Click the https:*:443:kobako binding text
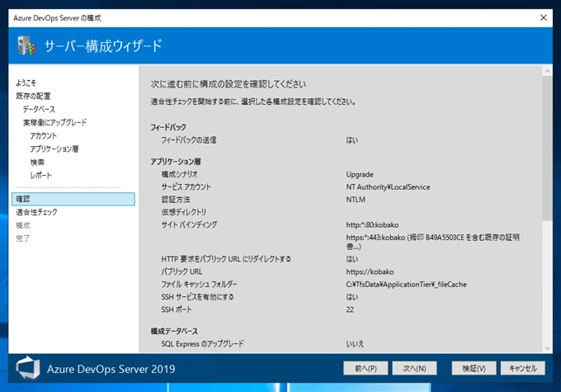This screenshot has height=392, width=561. [432, 242]
